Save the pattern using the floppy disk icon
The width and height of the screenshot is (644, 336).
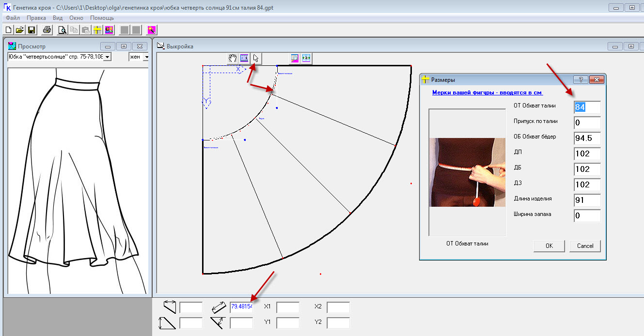[31, 30]
